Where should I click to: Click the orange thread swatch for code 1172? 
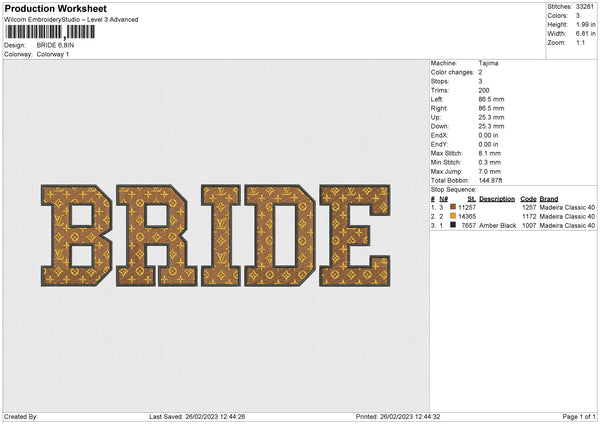pyautogui.click(x=453, y=216)
